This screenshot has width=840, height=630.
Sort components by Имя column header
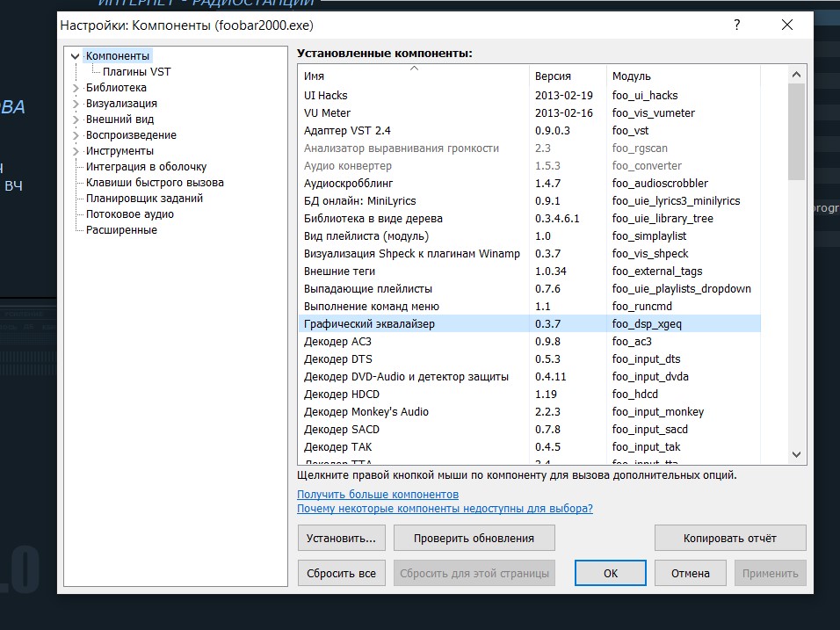point(414,76)
